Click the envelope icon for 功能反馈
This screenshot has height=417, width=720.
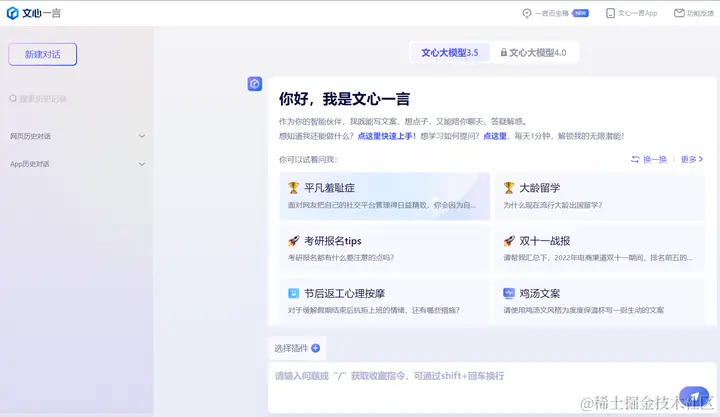[679, 13]
